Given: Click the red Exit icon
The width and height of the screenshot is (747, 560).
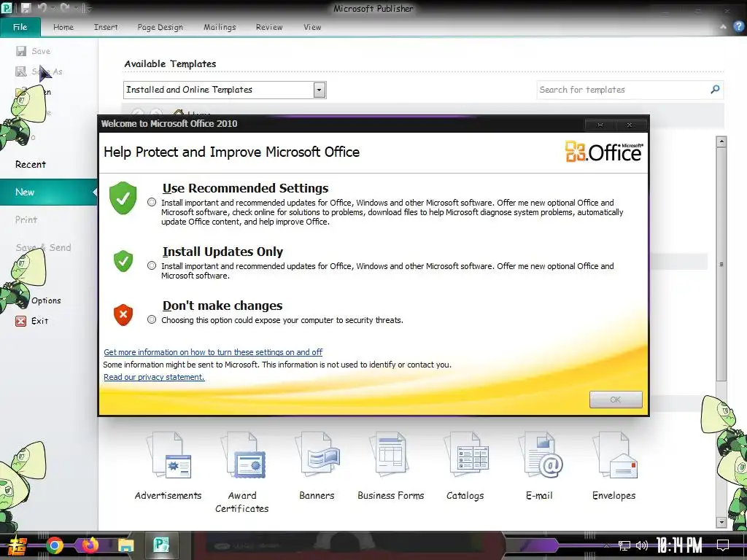Looking at the screenshot, I should (x=20, y=321).
